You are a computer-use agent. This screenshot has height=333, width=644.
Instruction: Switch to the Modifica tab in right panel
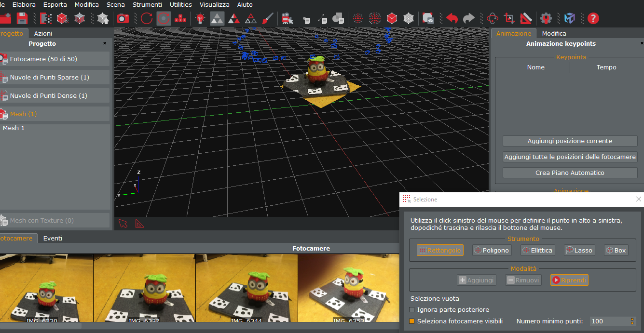click(554, 33)
